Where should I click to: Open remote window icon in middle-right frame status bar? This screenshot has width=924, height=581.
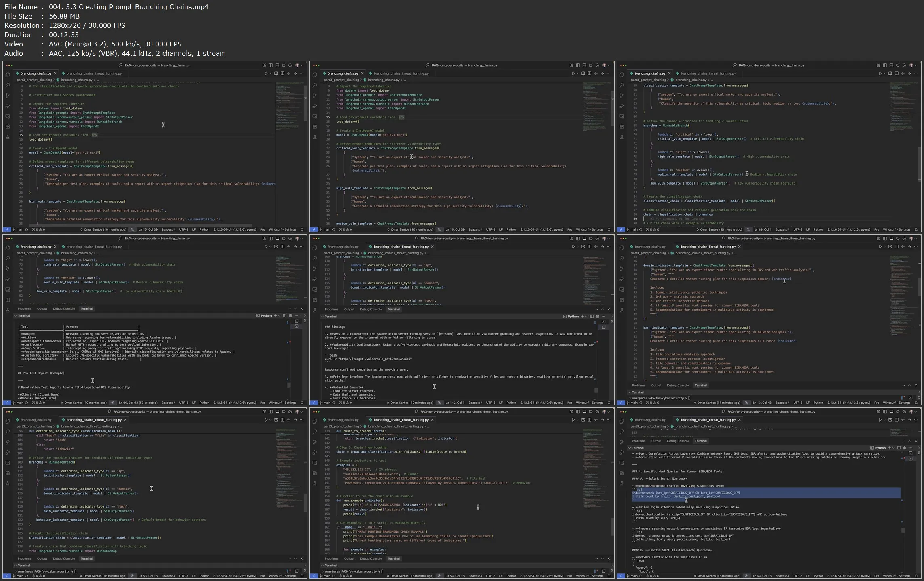click(621, 403)
